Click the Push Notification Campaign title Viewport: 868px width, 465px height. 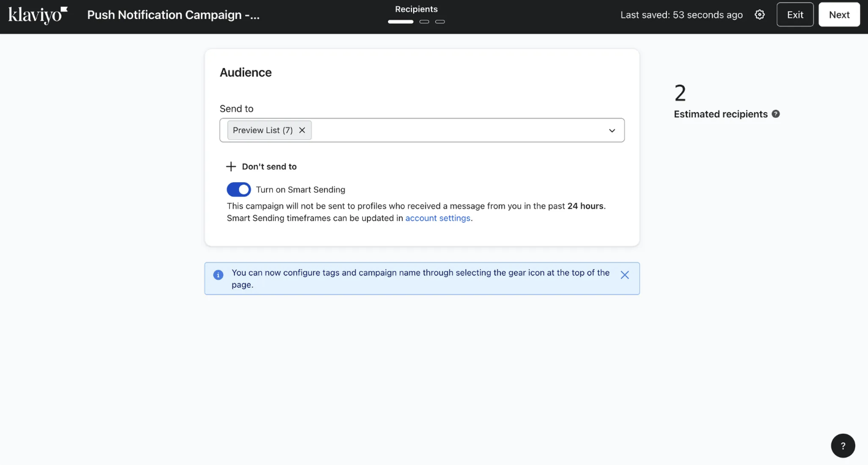pyautogui.click(x=173, y=15)
